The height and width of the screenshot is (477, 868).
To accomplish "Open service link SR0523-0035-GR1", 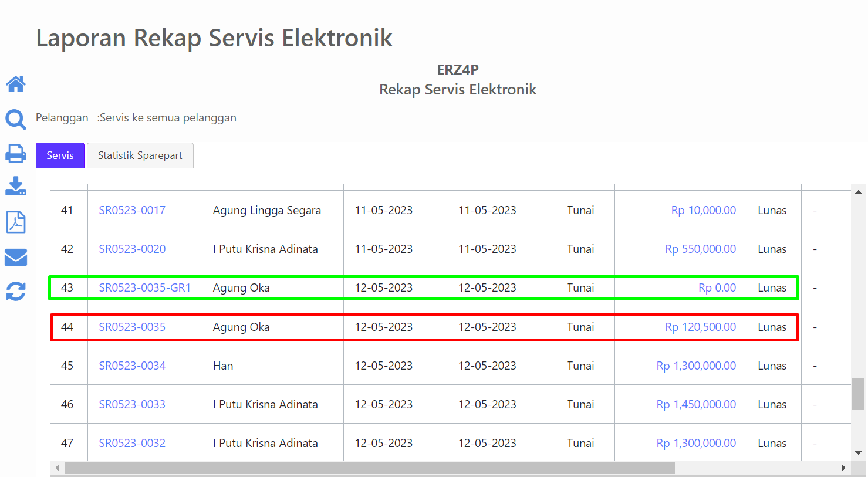I will [x=144, y=287].
